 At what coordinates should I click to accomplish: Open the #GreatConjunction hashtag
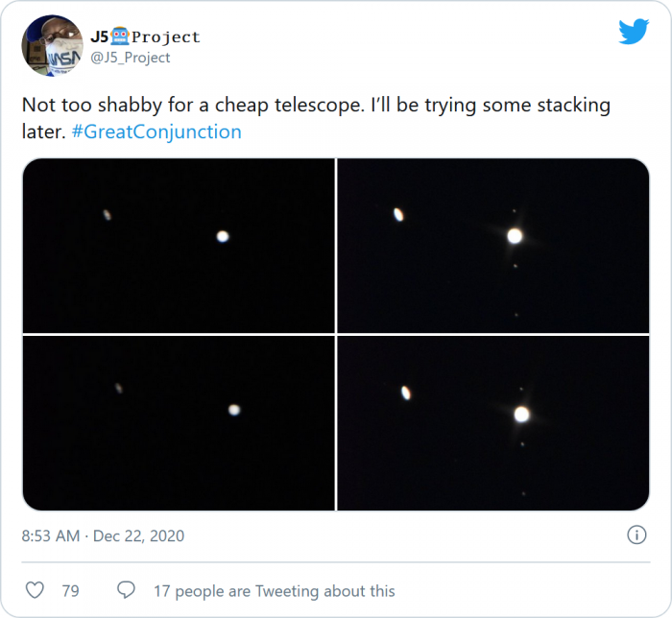pos(156,131)
